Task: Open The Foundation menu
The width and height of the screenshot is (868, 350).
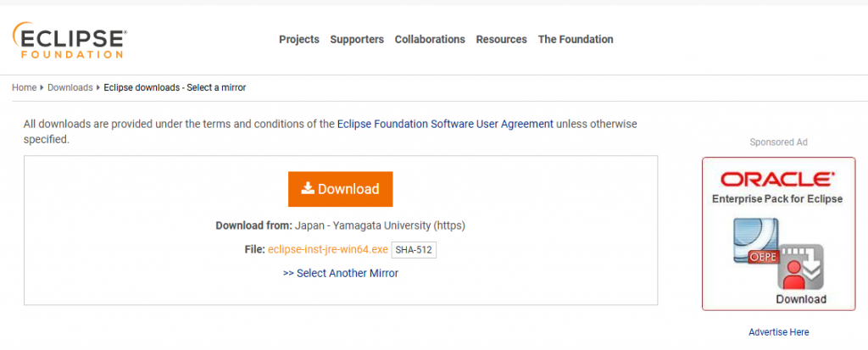Action: click(576, 39)
